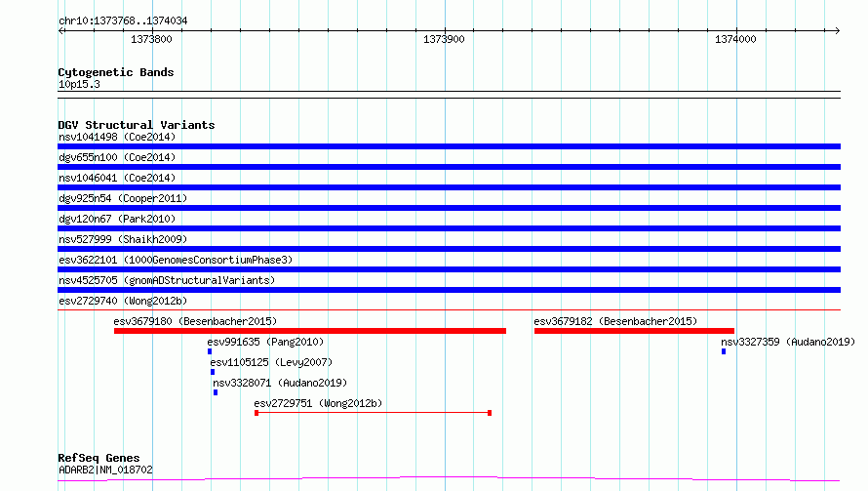Click the nsv3327359 (Audano2019) label

pos(788,342)
